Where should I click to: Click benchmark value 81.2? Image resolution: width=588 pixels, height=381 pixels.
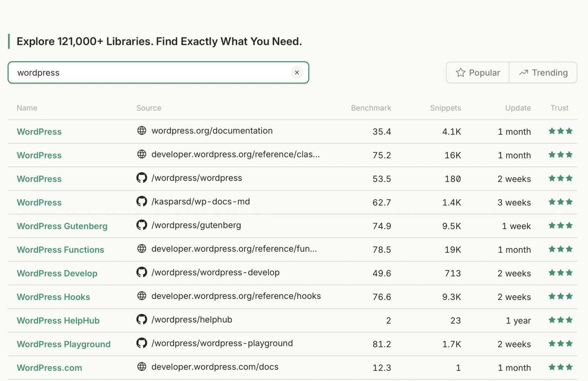382,344
